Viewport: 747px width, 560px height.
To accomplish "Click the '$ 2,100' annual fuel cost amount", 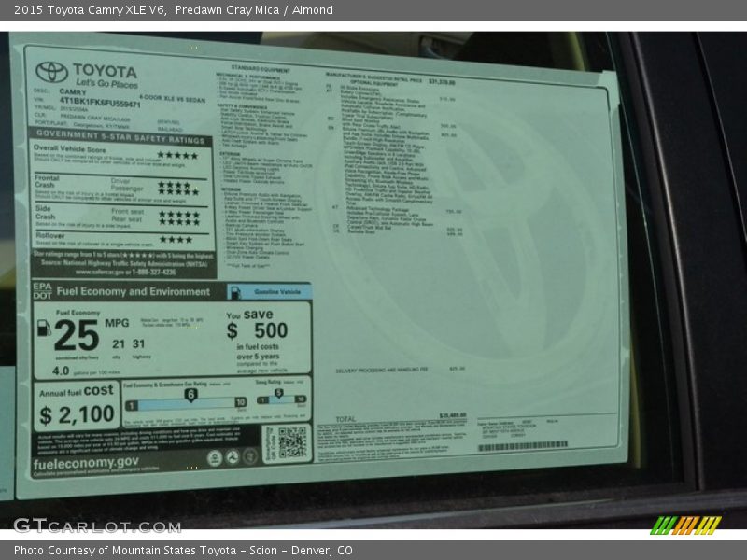I will (78, 414).
